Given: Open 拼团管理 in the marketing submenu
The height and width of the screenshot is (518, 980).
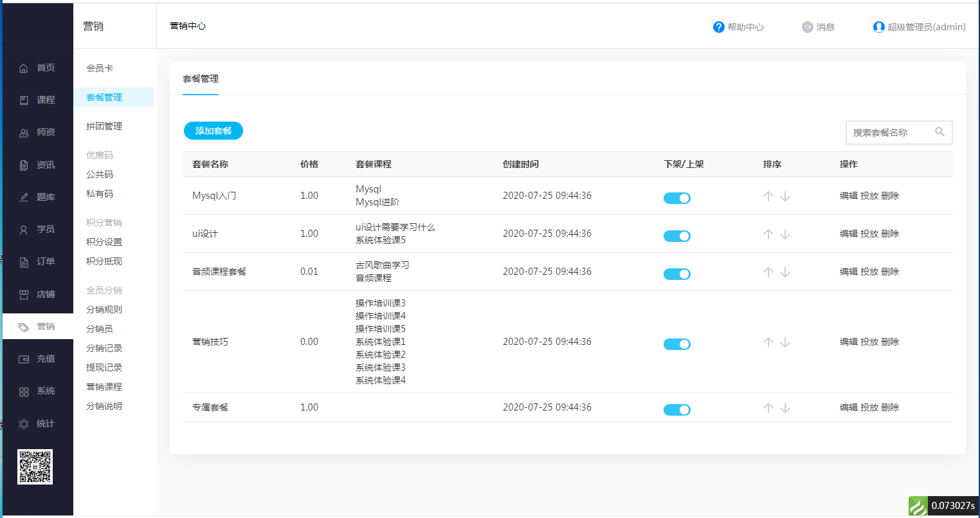Looking at the screenshot, I should [x=104, y=126].
